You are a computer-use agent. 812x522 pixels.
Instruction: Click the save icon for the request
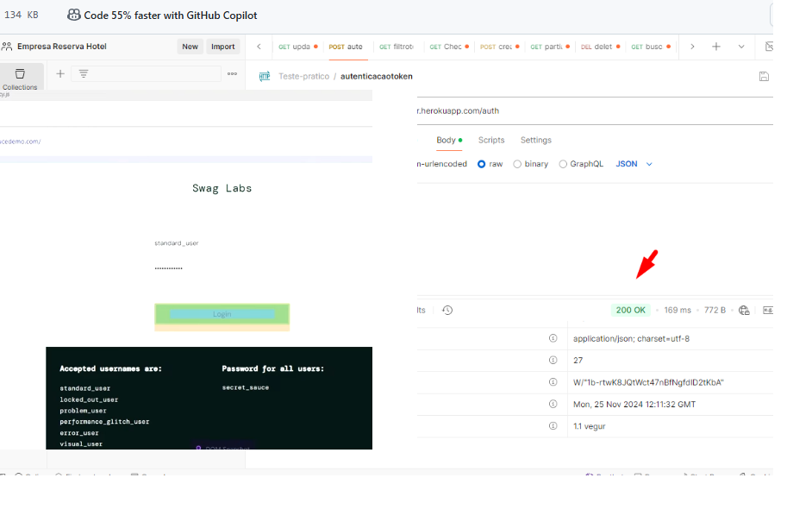click(x=764, y=77)
